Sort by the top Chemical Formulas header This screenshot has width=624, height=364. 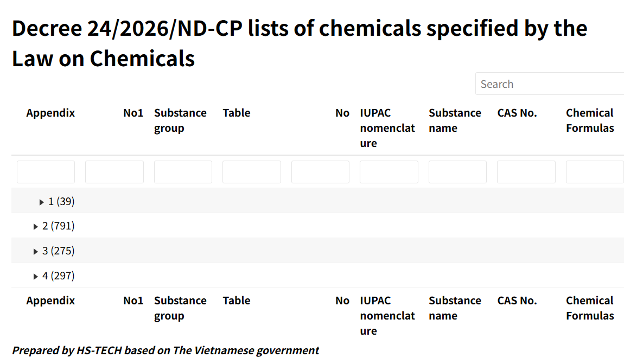coord(590,120)
